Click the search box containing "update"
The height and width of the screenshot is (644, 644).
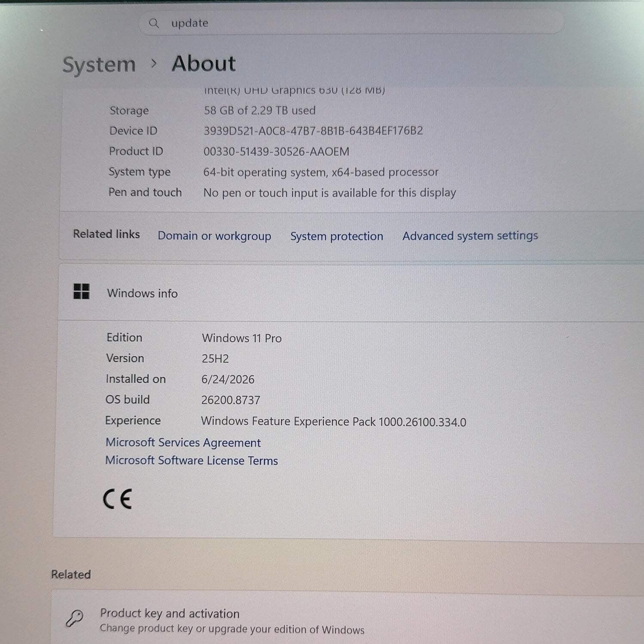click(351, 23)
